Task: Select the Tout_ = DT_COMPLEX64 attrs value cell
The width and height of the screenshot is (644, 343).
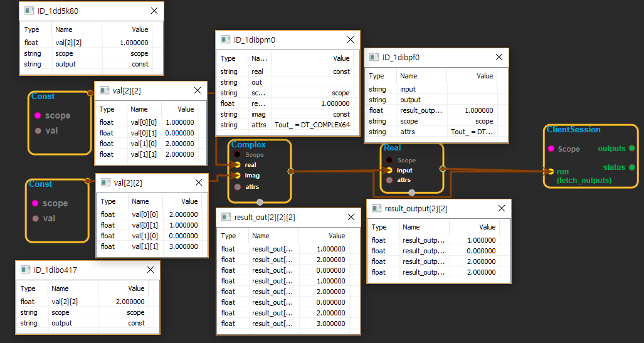Action: tap(312, 125)
